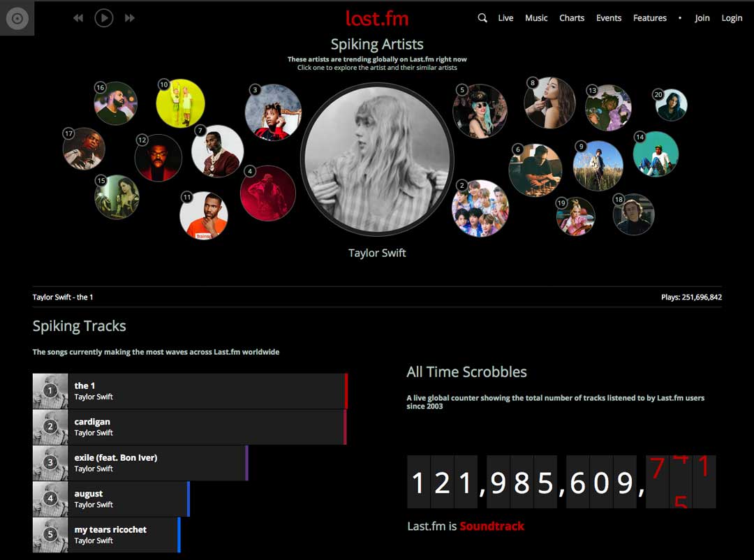This screenshot has width=754, height=560.
Task: Click the disc icon in top-left corner
Action: pyautogui.click(x=17, y=18)
